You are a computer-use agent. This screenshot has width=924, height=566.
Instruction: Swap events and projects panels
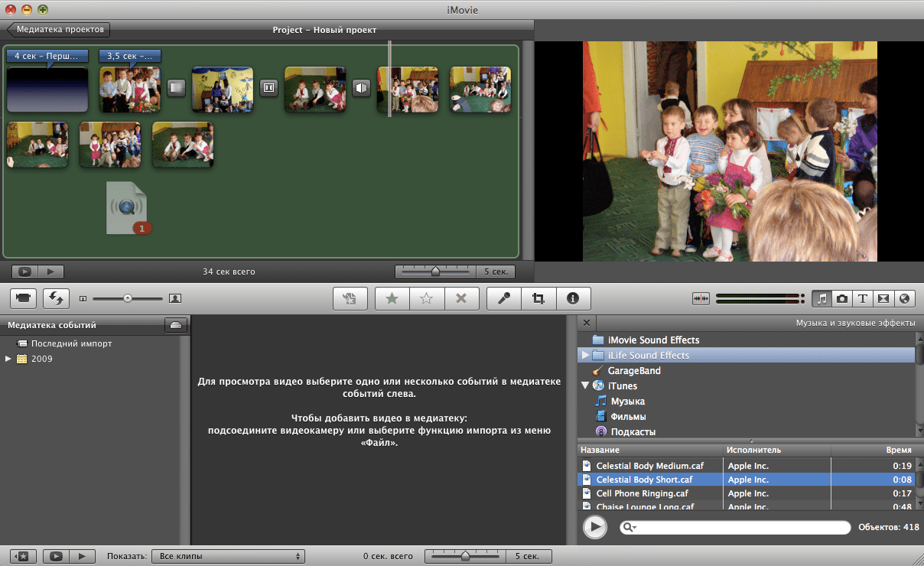(x=56, y=298)
